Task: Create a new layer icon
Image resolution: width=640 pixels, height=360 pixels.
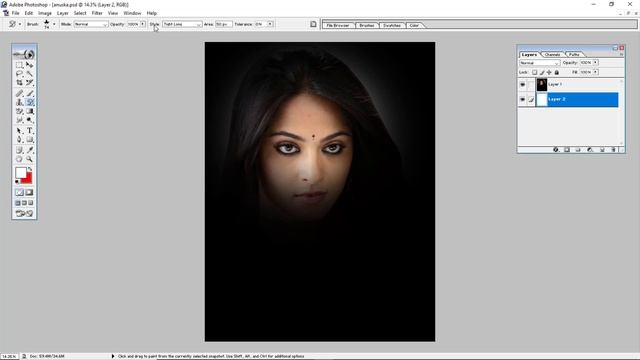Action: coord(602,150)
